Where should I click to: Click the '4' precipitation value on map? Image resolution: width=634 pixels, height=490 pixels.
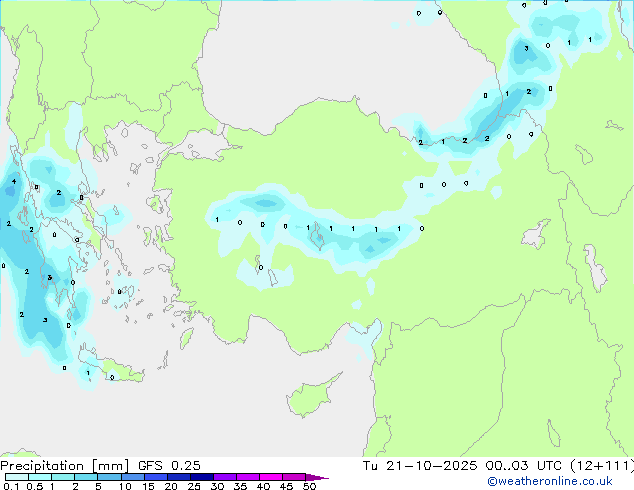(x=14, y=182)
